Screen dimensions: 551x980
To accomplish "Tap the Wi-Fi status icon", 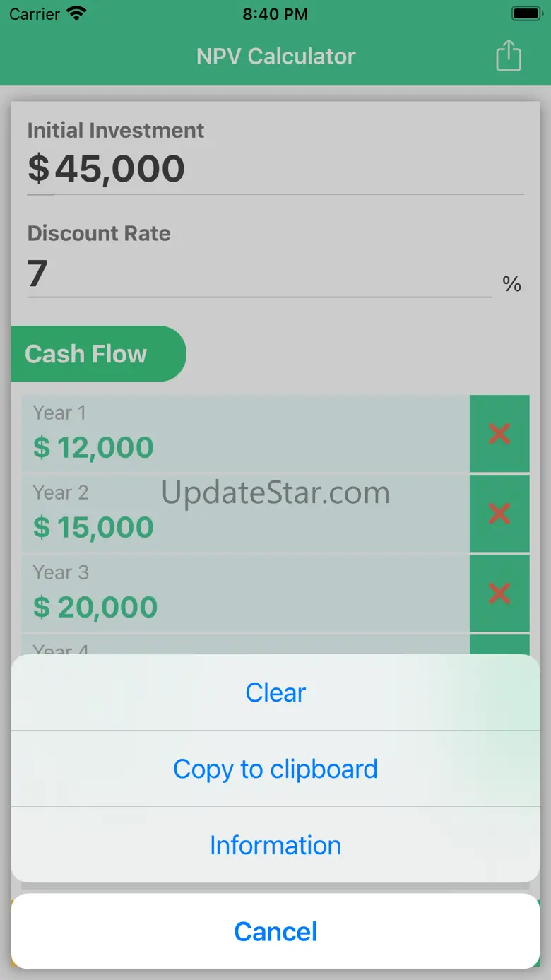I will point(76,13).
